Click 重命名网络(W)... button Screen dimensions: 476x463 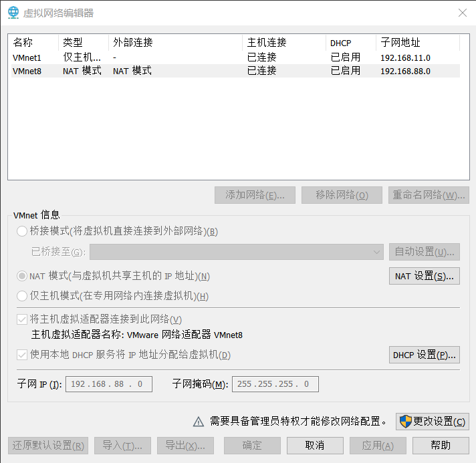click(x=429, y=195)
